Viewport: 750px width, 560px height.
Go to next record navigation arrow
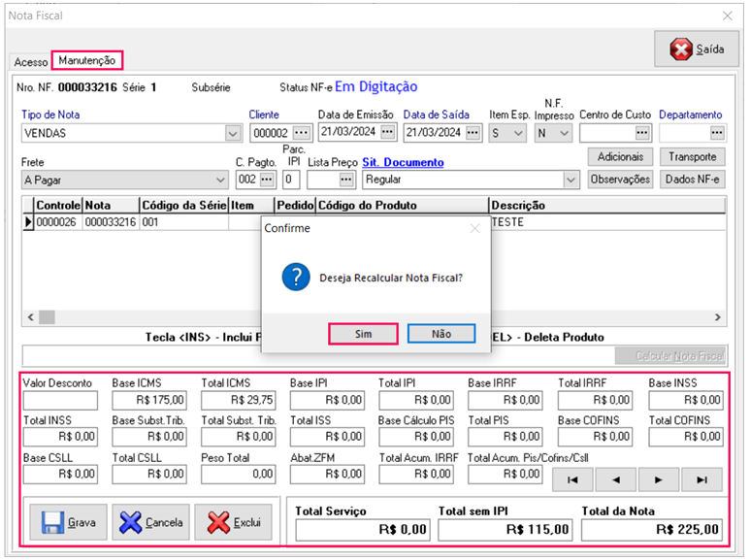point(659,478)
